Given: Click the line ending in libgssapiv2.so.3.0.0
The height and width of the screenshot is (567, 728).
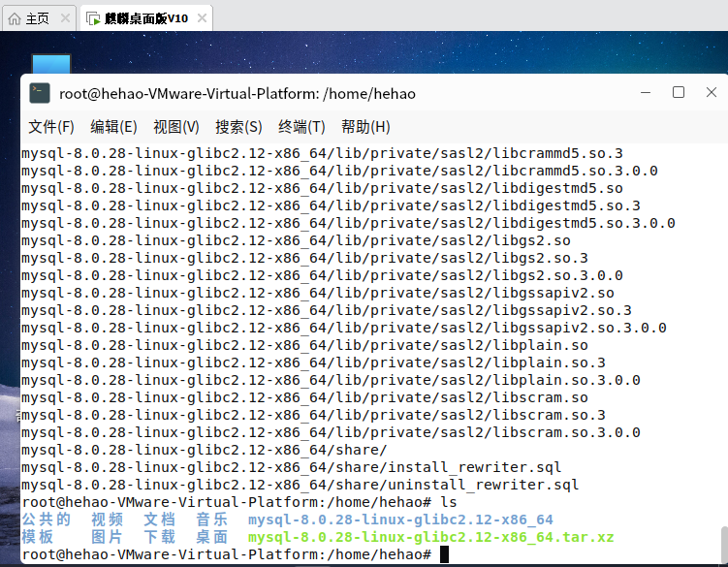Looking at the screenshot, I should click(x=343, y=328).
